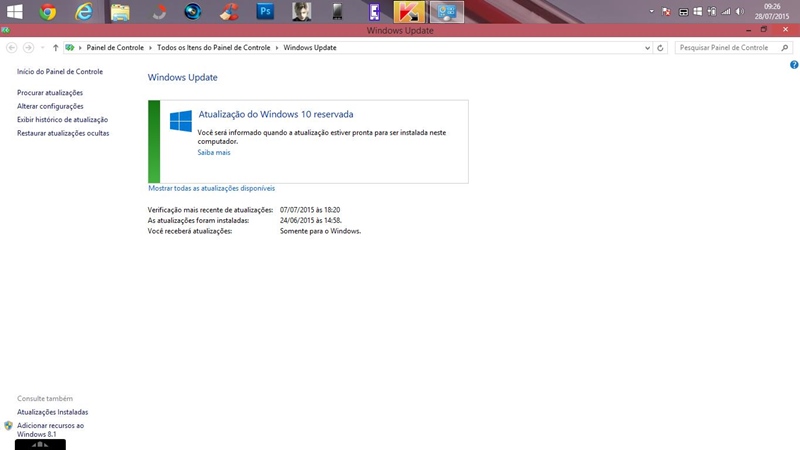Minimize the Windows Update window
Image resolution: width=800 pixels, height=450 pixels.
pyautogui.click(x=748, y=30)
